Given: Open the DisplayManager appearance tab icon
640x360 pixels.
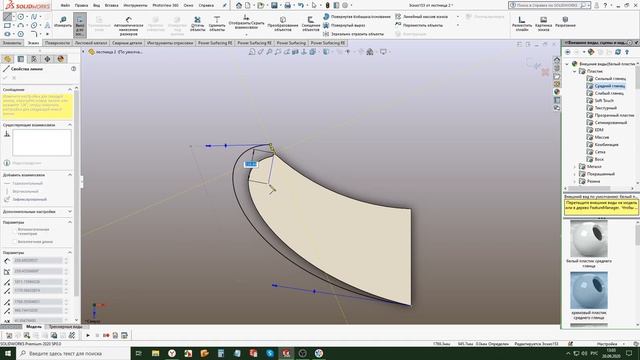Looking at the screenshot, I should tap(60, 59).
